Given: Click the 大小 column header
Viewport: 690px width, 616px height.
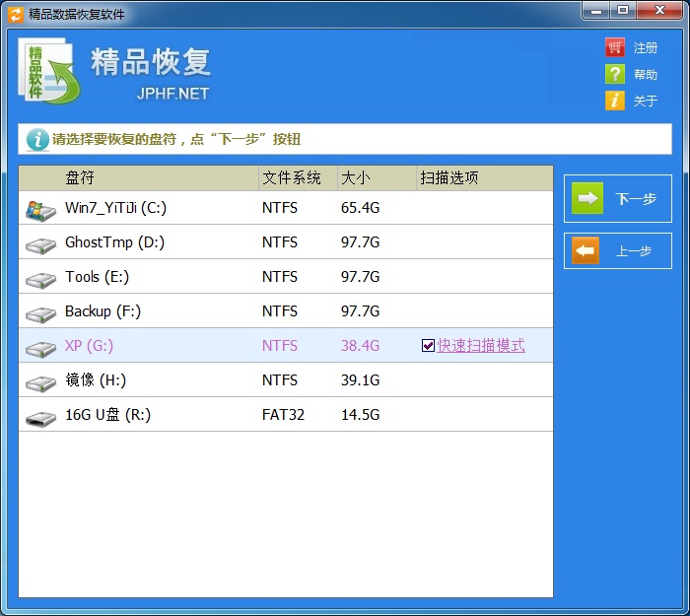Looking at the screenshot, I should click(377, 177).
